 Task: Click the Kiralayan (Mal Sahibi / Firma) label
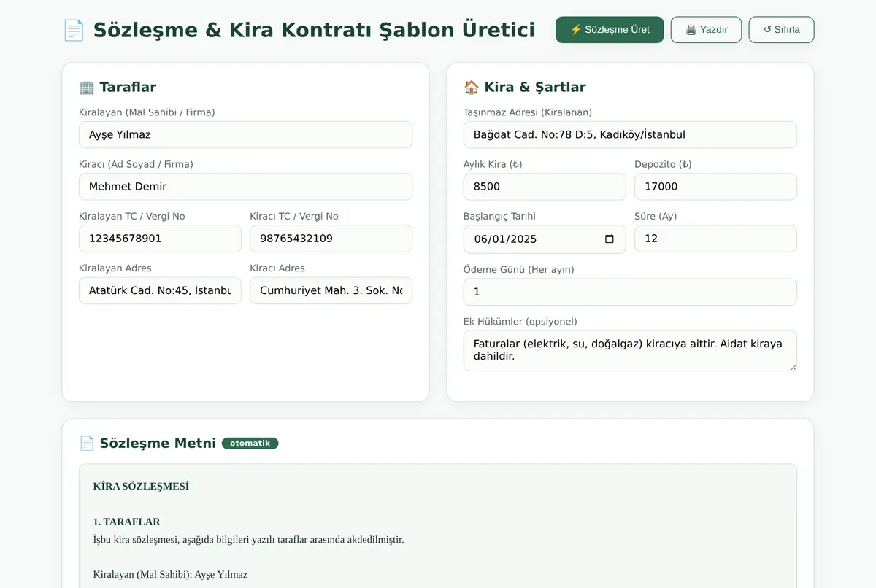pyautogui.click(x=147, y=112)
